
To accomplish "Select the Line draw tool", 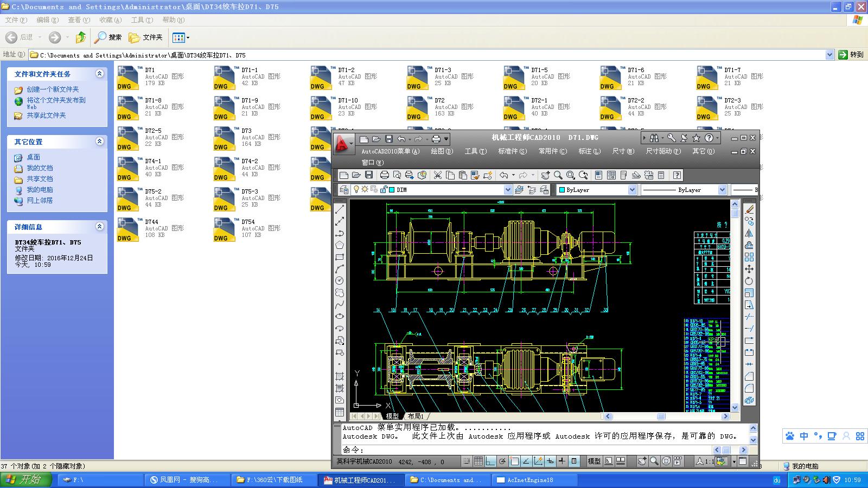I will 340,209.
